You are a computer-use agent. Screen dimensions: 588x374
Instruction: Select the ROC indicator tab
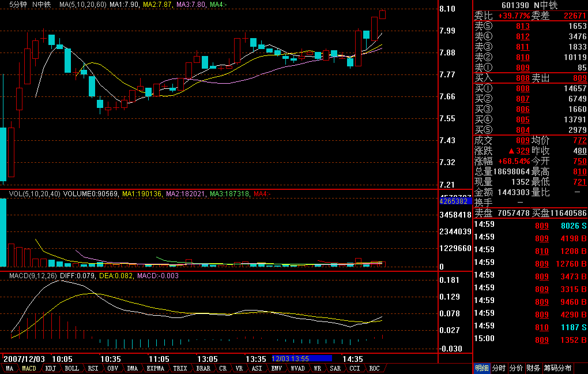pos(374,368)
